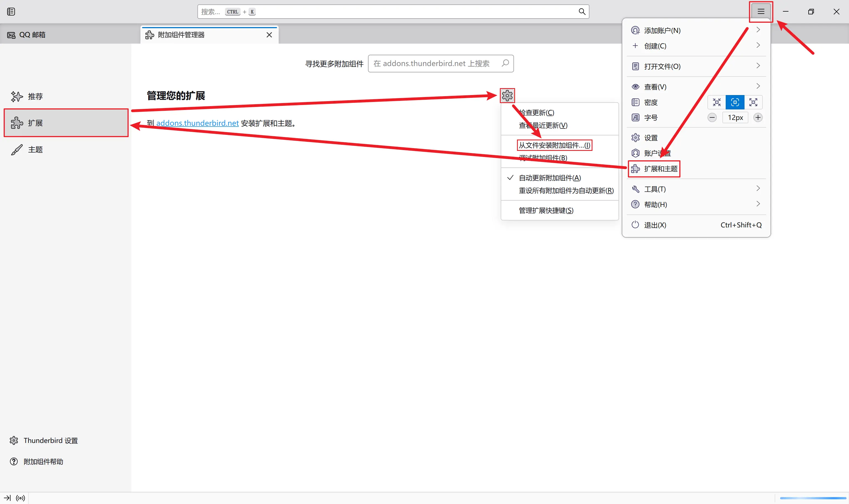
Task: Open the addons.thunderbird.net link
Action: pos(197,123)
